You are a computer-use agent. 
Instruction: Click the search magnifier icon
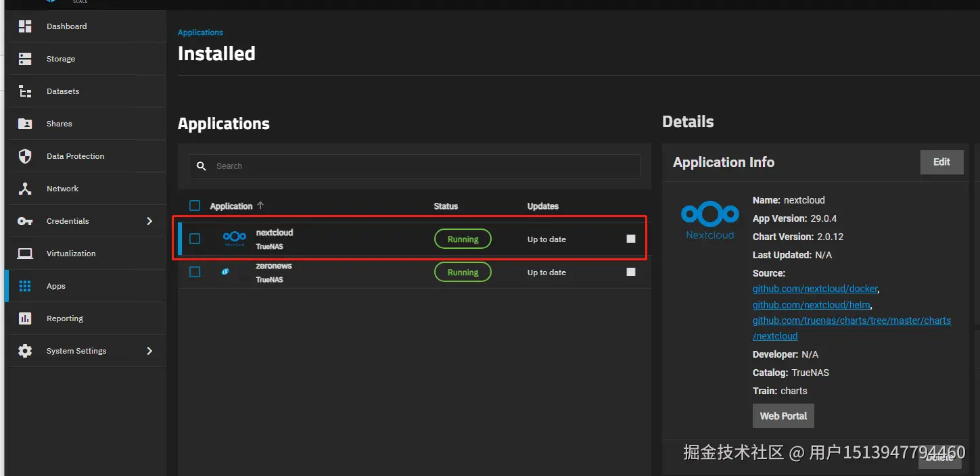(201, 166)
